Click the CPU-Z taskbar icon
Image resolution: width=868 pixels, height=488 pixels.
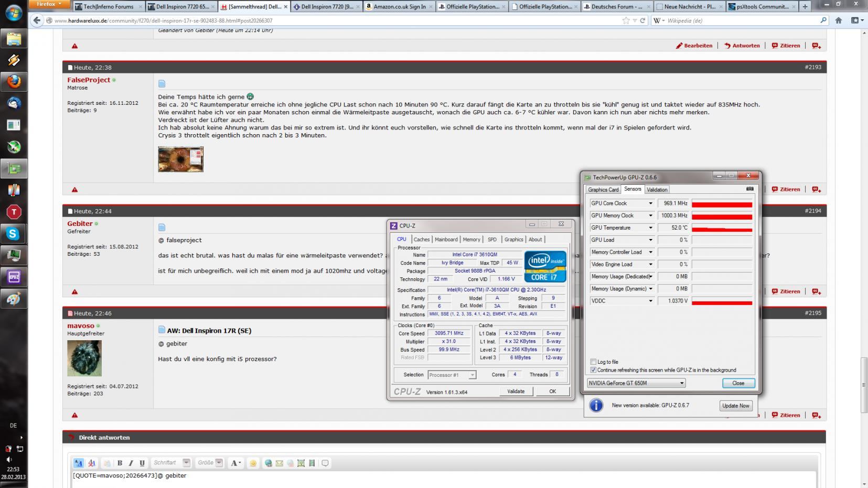14,277
